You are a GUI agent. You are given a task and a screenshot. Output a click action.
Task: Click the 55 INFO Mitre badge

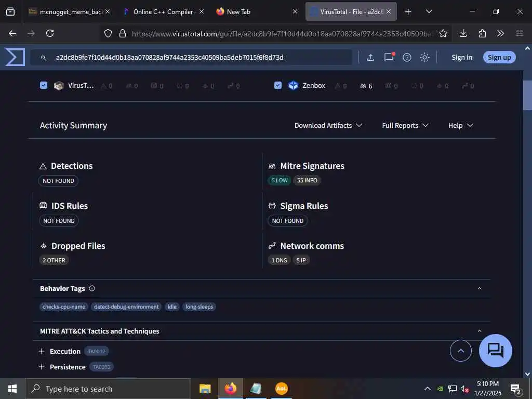pos(307,180)
